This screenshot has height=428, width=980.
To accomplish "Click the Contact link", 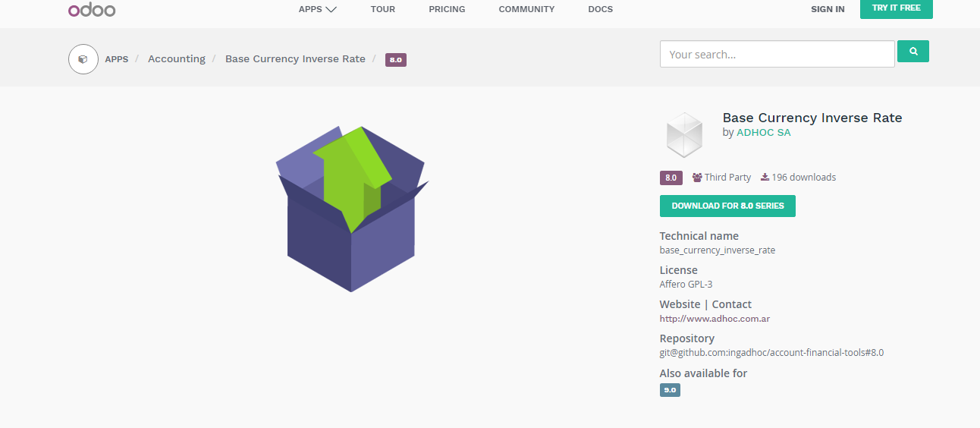I will point(732,304).
